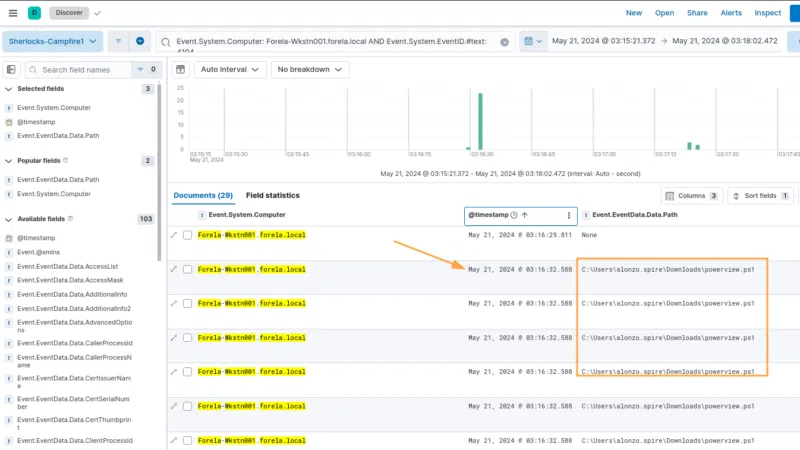Open the calendar date quick menu
This screenshot has height=450, width=800.
click(532, 41)
